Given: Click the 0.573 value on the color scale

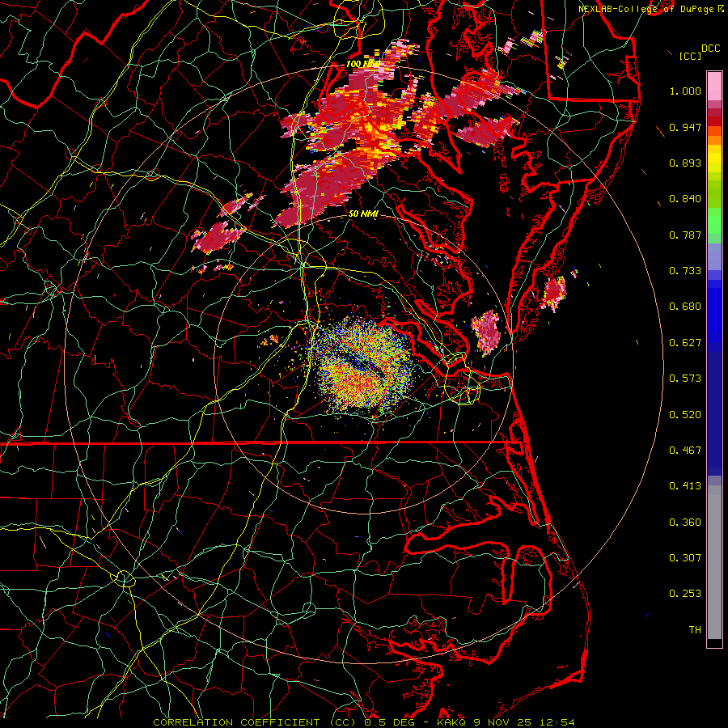Looking at the screenshot, I should pos(685,379).
